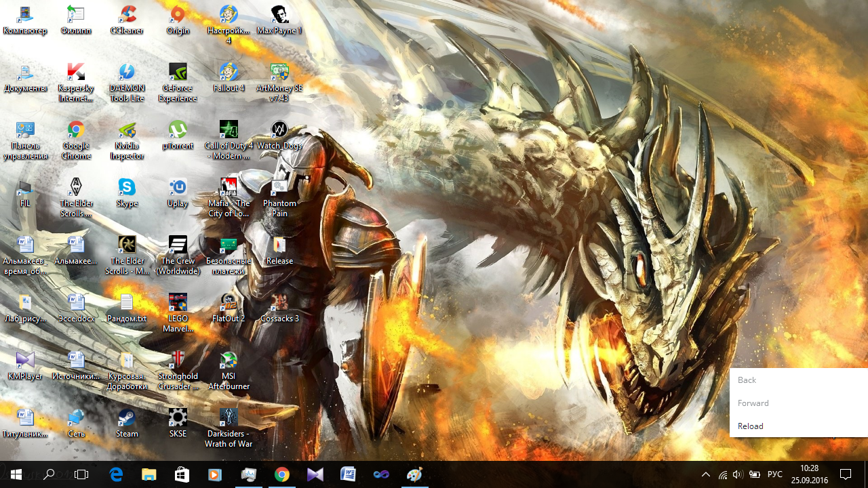Select the Google Chrome desktop icon

[76, 130]
